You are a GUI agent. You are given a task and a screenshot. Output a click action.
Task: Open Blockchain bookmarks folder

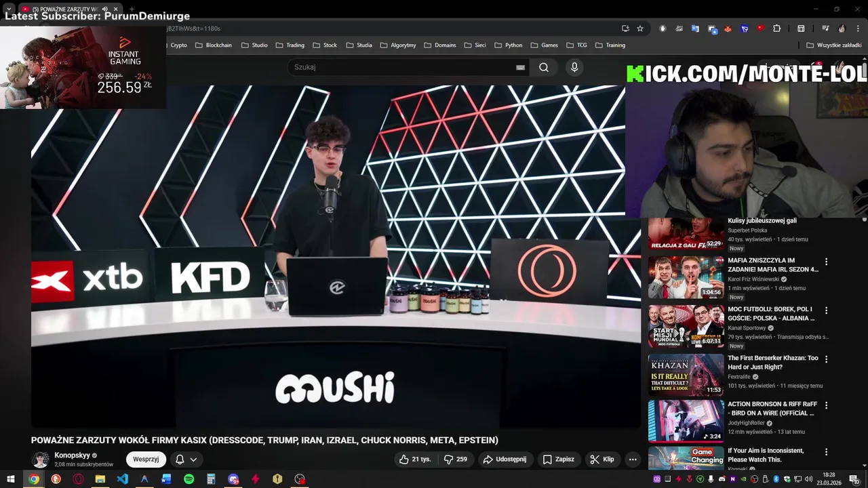[214, 45]
